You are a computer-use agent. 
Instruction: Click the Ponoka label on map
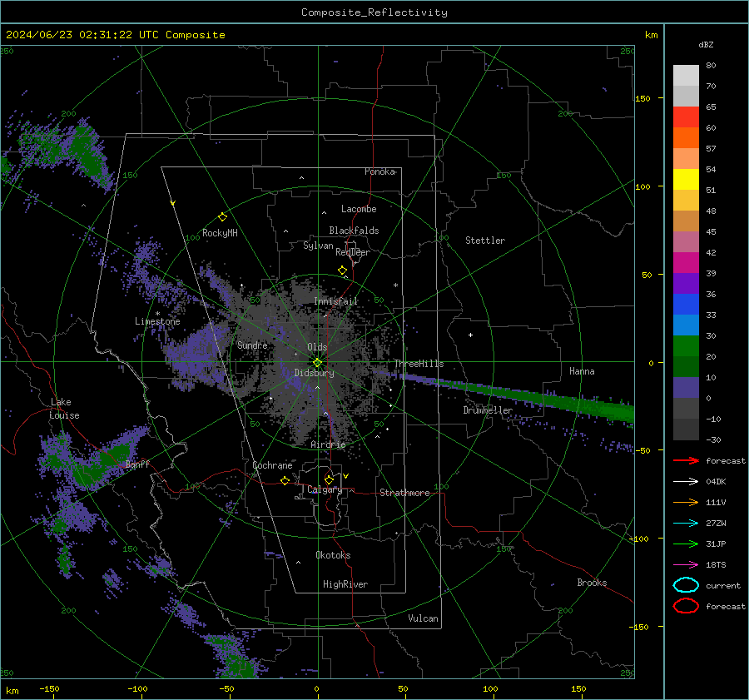tap(379, 171)
